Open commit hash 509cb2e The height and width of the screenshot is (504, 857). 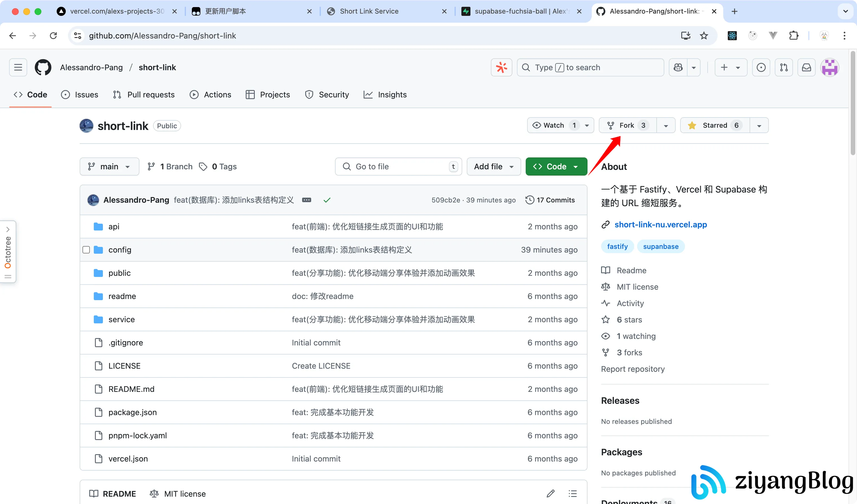pyautogui.click(x=446, y=200)
